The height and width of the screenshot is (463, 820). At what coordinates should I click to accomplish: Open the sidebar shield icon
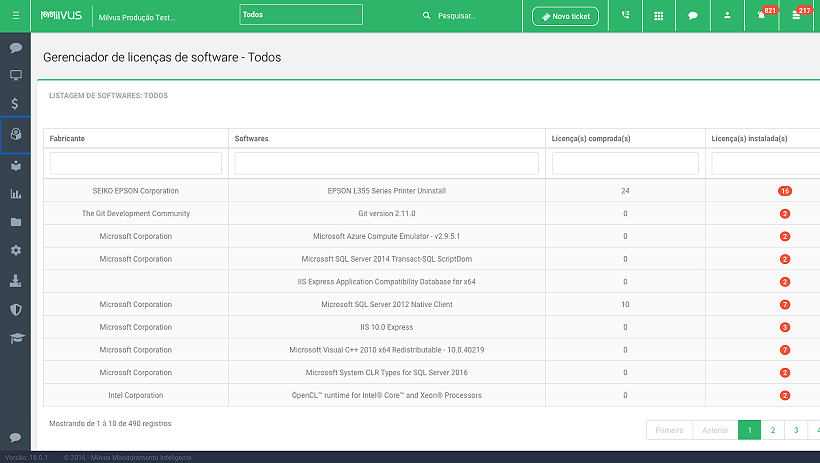coord(16,310)
